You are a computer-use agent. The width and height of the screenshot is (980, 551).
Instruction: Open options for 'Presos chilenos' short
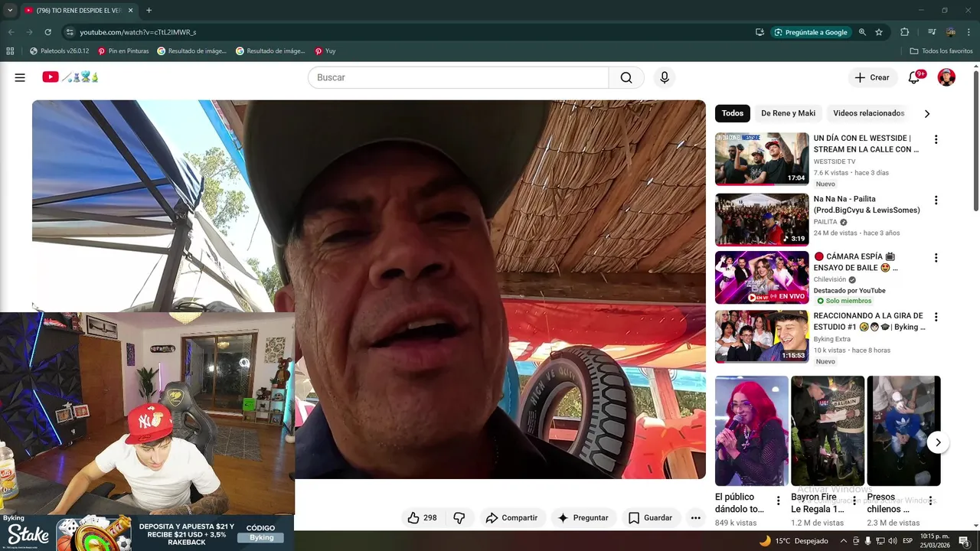pyautogui.click(x=931, y=501)
